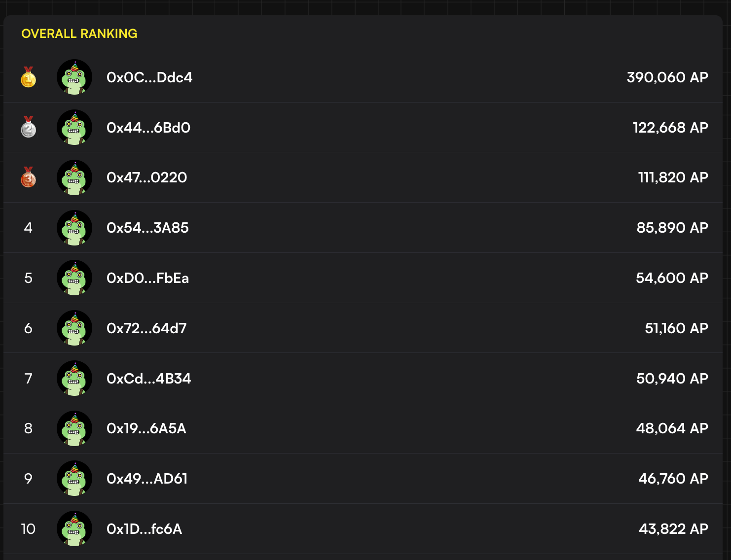Screen dimensions: 731x560
Task: Click the gold first-place medal icon
Action: point(28,77)
